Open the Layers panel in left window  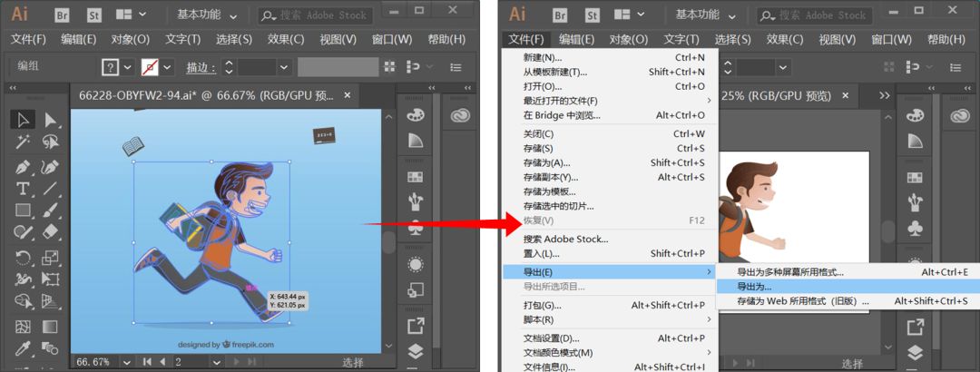[415, 351]
